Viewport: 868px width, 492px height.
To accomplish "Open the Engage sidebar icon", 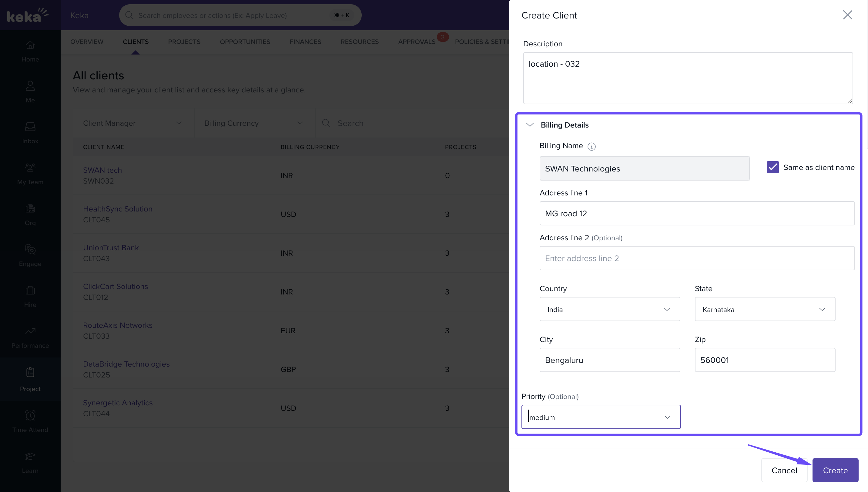I will tap(30, 255).
